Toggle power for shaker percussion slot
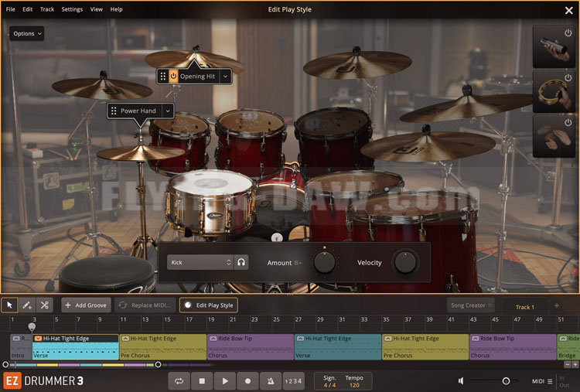580x392 pixels. pyautogui.click(x=568, y=33)
